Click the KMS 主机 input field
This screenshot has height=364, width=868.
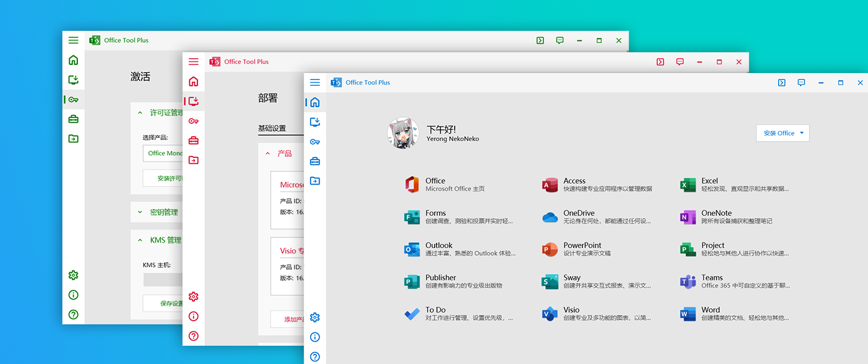point(163,280)
